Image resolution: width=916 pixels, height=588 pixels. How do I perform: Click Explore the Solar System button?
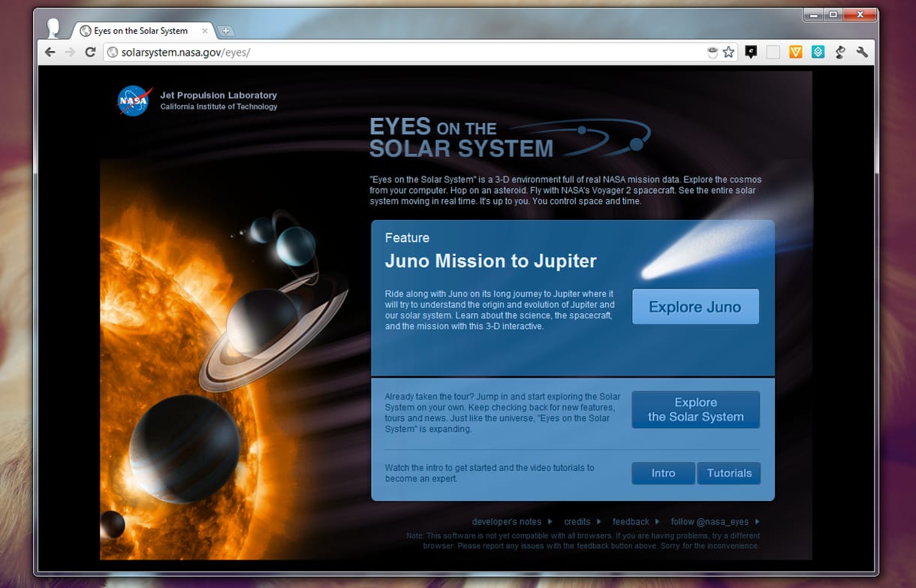(x=695, y=409)
